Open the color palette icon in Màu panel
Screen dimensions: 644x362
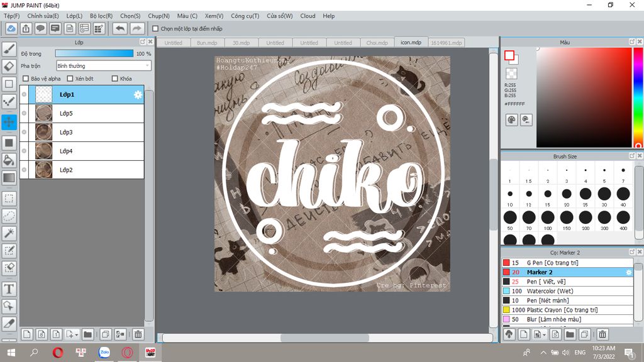click(x=511, y=120)
